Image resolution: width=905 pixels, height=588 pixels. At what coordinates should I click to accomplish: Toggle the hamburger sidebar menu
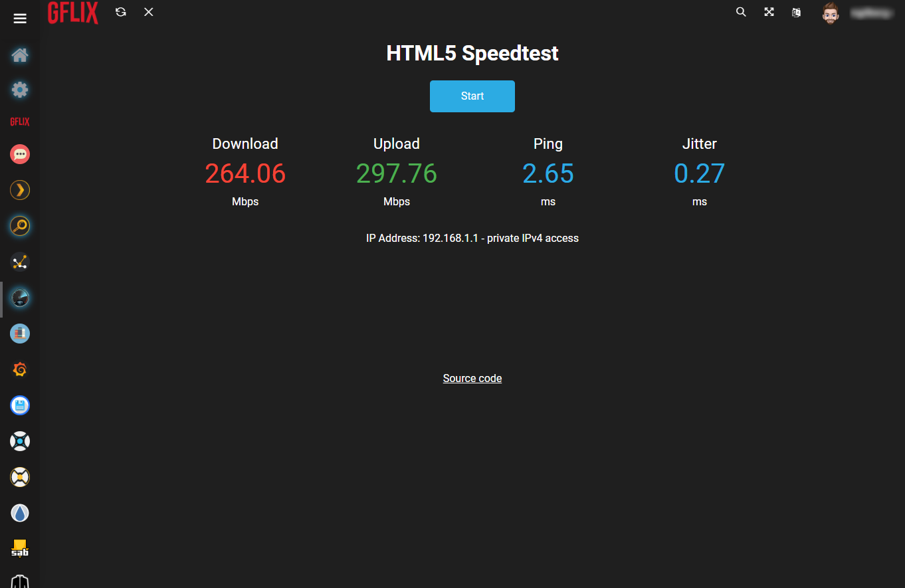point(20,19)
